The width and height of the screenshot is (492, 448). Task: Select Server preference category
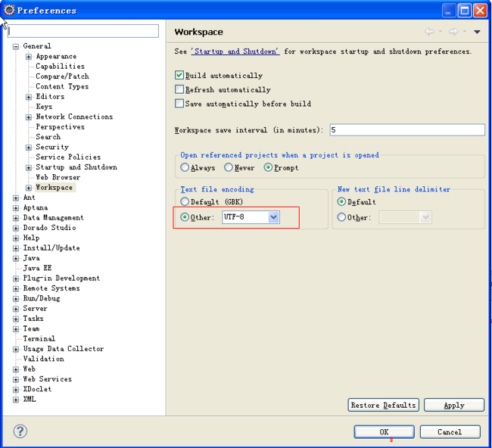[x=35, y=309]
